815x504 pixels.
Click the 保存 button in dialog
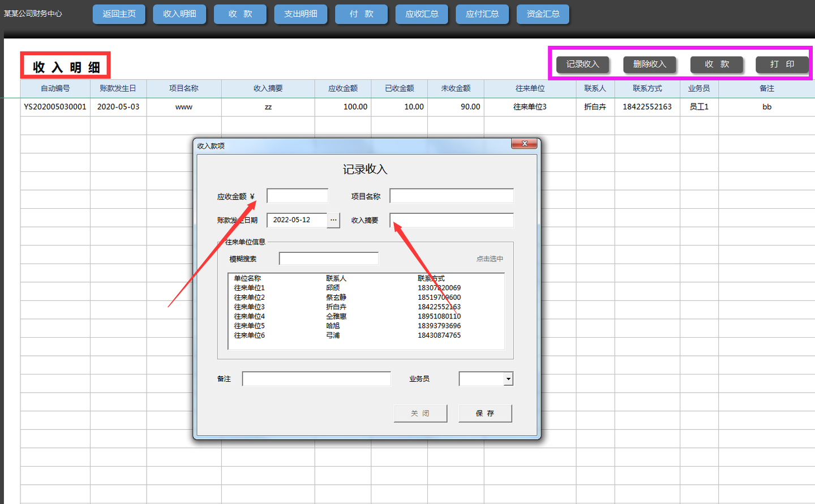[485, 413]
